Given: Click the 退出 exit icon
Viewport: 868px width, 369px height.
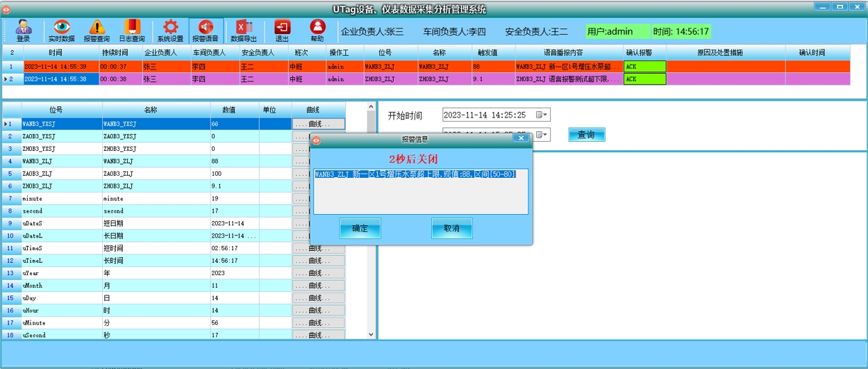Looking at the screenshot, I should (x=282, y=31).
